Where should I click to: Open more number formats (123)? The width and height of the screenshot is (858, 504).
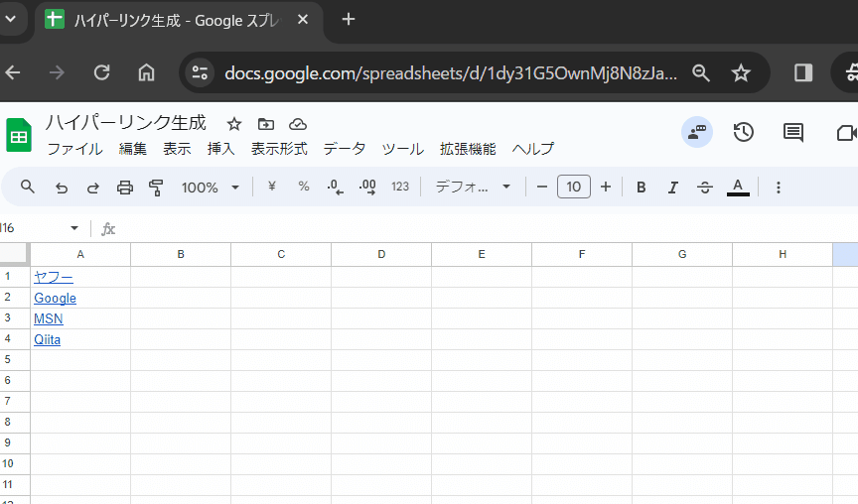point(400,187)
